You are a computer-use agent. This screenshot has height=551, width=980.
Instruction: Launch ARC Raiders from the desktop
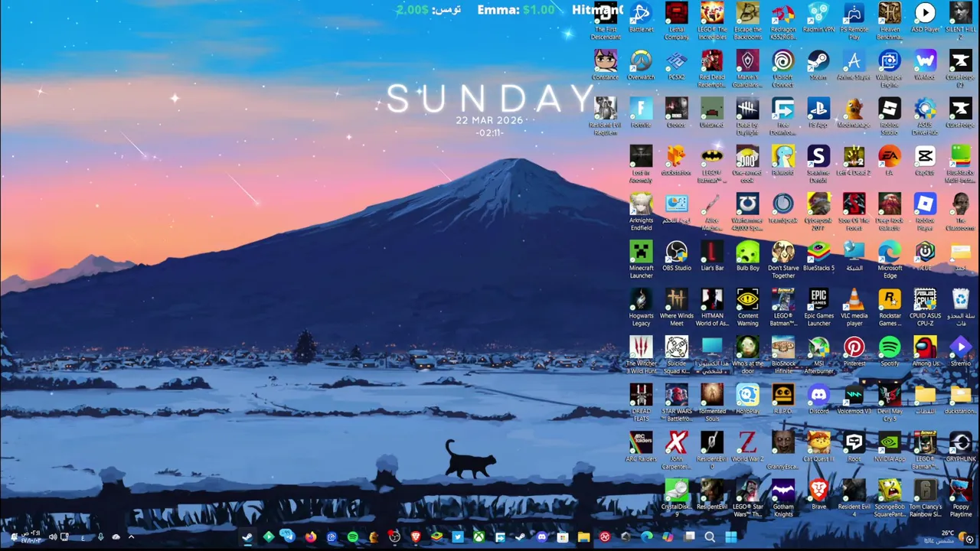(x=641, y=447)
